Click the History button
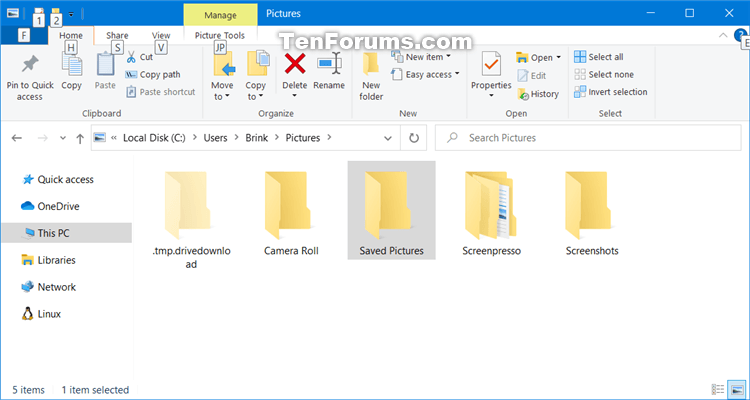This screenshot has height=400, width=750. point(538,94)
